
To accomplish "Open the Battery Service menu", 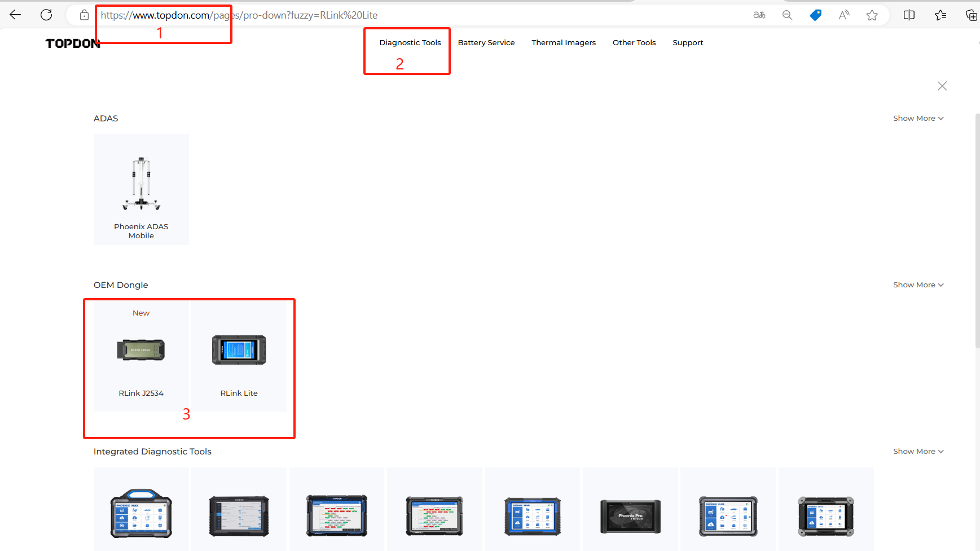I will point(486,42).
